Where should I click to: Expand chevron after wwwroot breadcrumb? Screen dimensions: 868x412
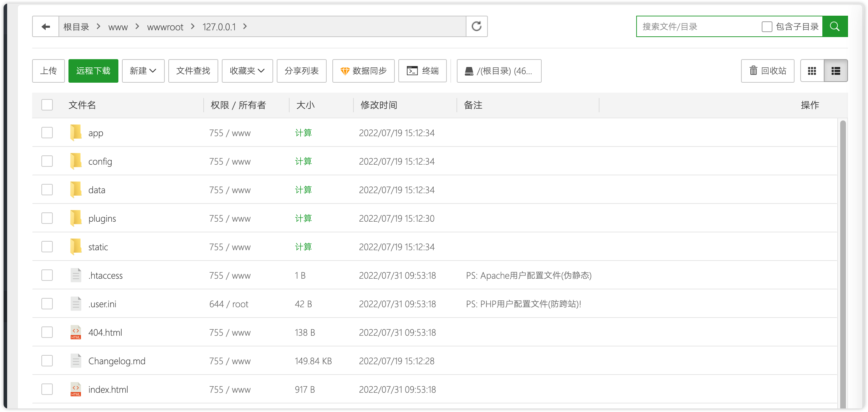[x=193, y=26]
